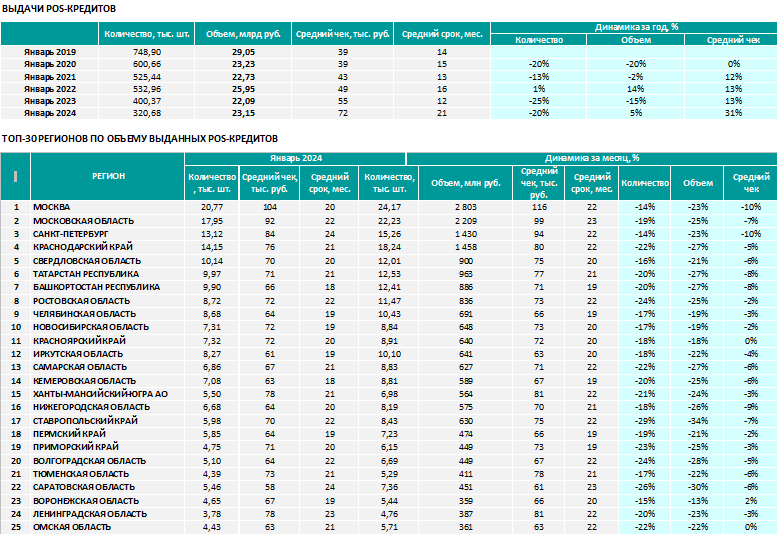Click the 2% average check dynamics for Воронежская область
Viewport: 777px width, 534px height.
click(x=751, y=501)
